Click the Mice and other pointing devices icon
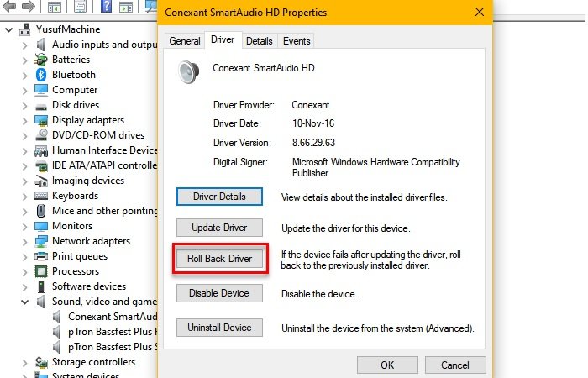This screenshot has width=588, height=378. 41,211
